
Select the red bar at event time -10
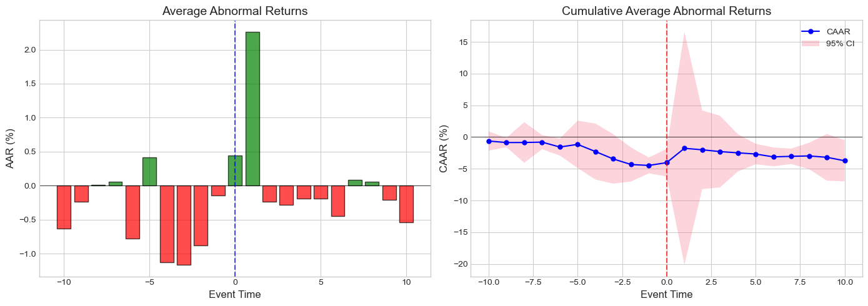(64, 207)
